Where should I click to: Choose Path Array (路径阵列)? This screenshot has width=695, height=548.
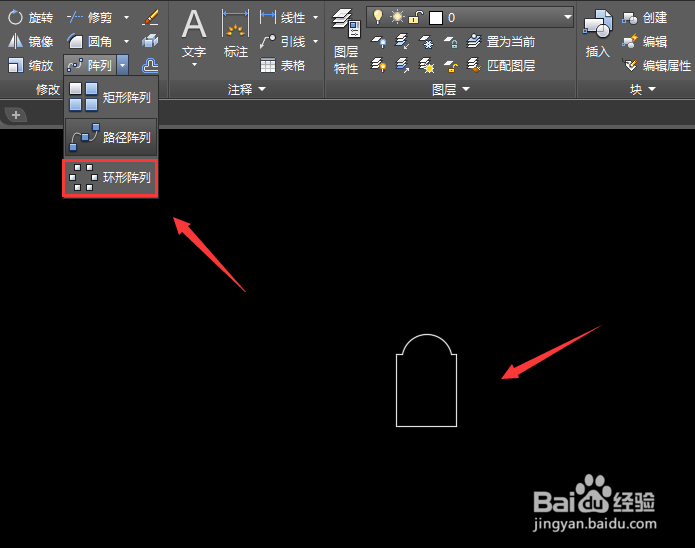tap(111, 137)
